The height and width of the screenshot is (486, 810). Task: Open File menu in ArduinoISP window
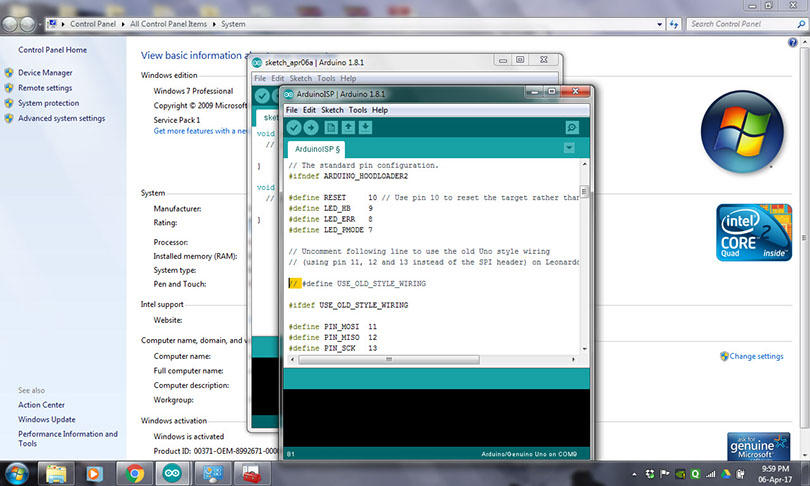[x=292, y=110]
